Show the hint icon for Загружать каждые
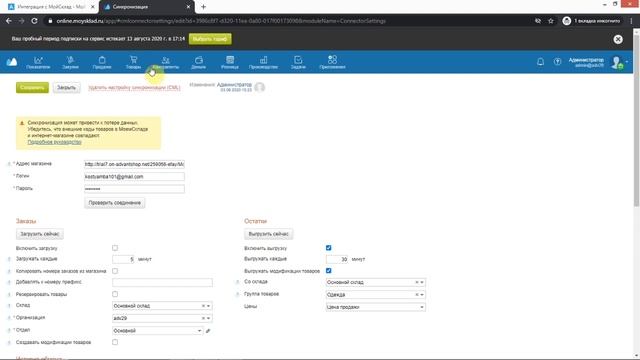640x360 pixels. (x=9, y=259)
